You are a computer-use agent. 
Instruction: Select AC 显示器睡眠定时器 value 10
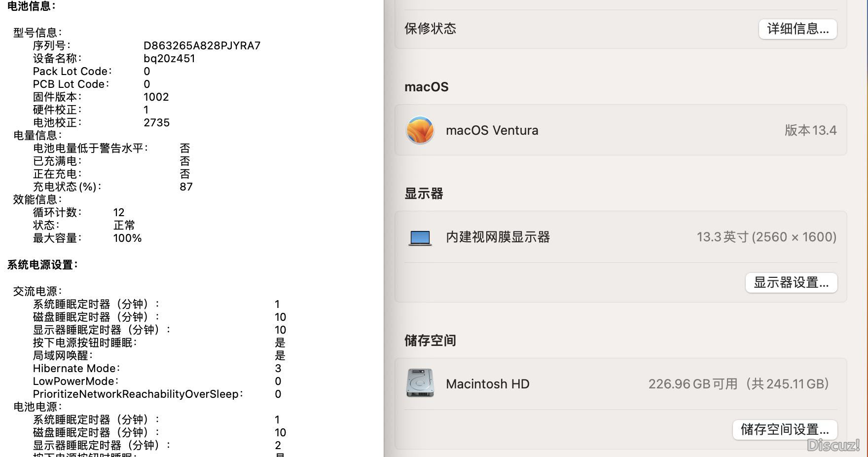pos(280,330)
